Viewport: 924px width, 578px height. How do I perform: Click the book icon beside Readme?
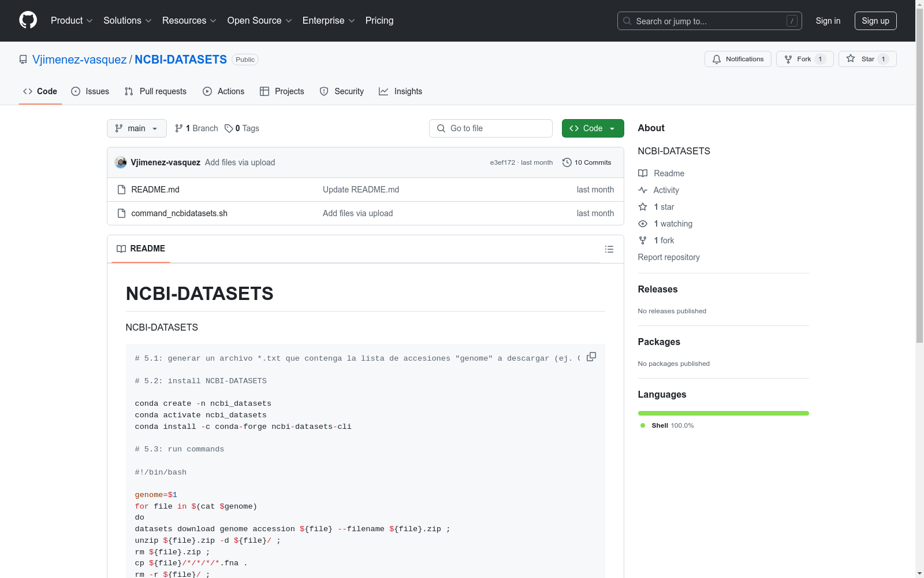click(643, 173)
